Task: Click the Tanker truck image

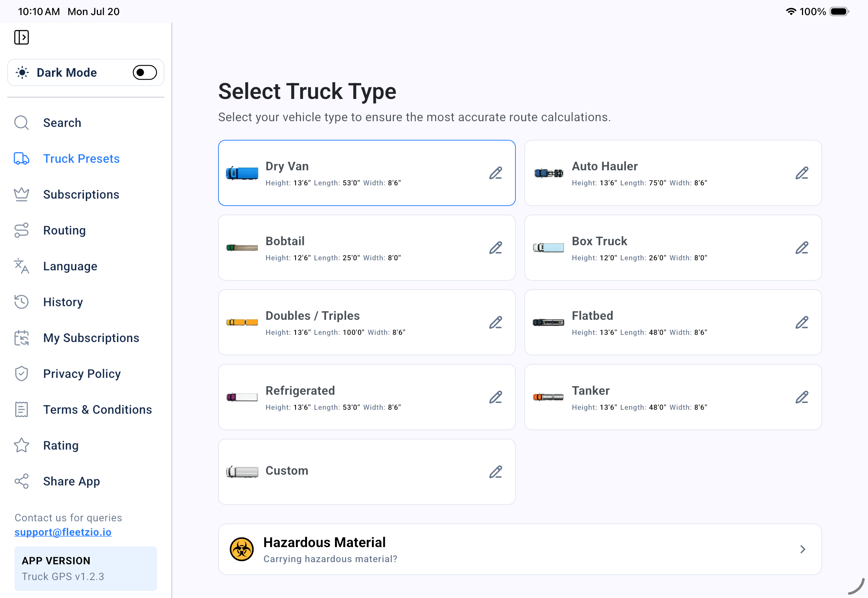Action: [x=548, y=397]
